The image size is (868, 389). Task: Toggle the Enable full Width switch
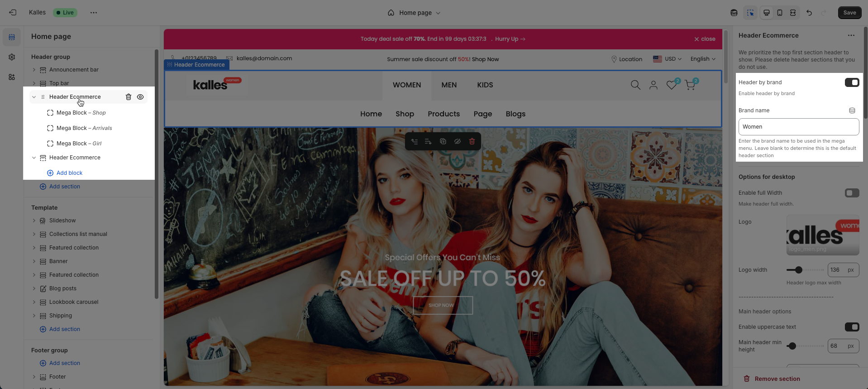coord(852,193)
